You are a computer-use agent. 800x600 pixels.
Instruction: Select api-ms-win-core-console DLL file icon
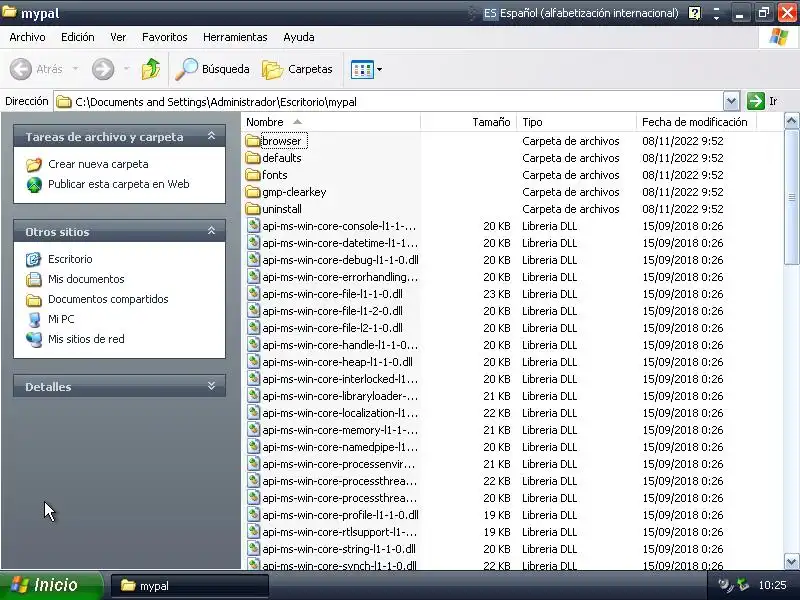tap(254, 226)
